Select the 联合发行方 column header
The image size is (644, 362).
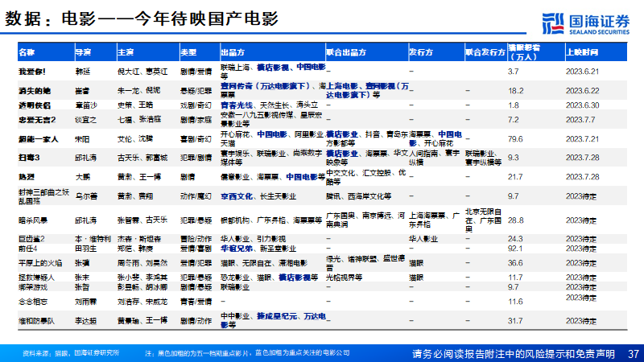[485, 52]
